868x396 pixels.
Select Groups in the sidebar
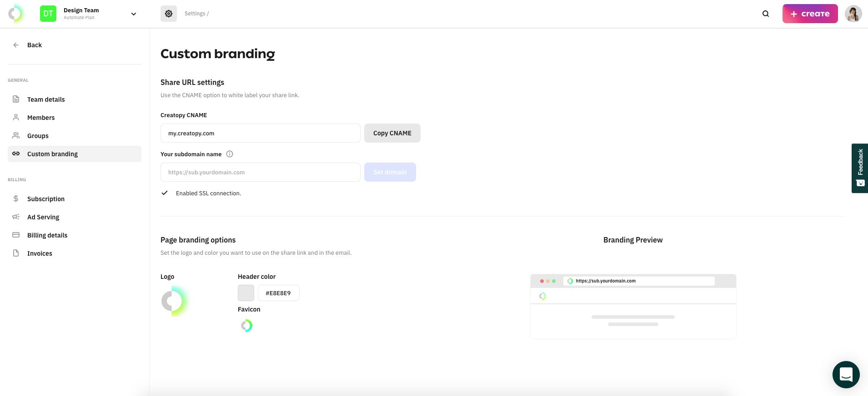coord(38,136)
